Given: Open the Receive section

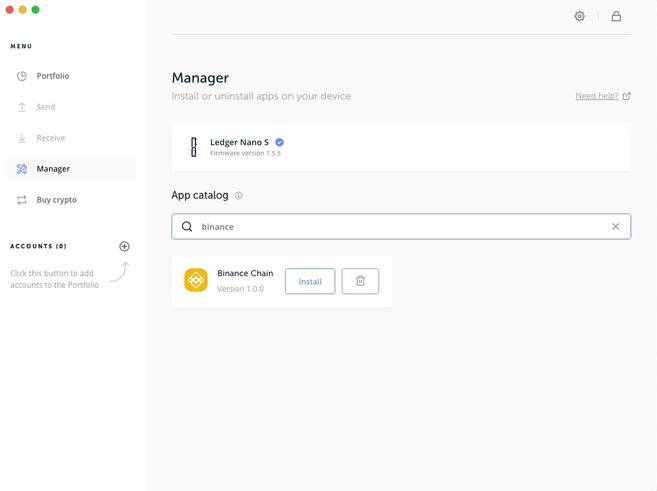Looking at the screenshot, I should click(50, 138).
